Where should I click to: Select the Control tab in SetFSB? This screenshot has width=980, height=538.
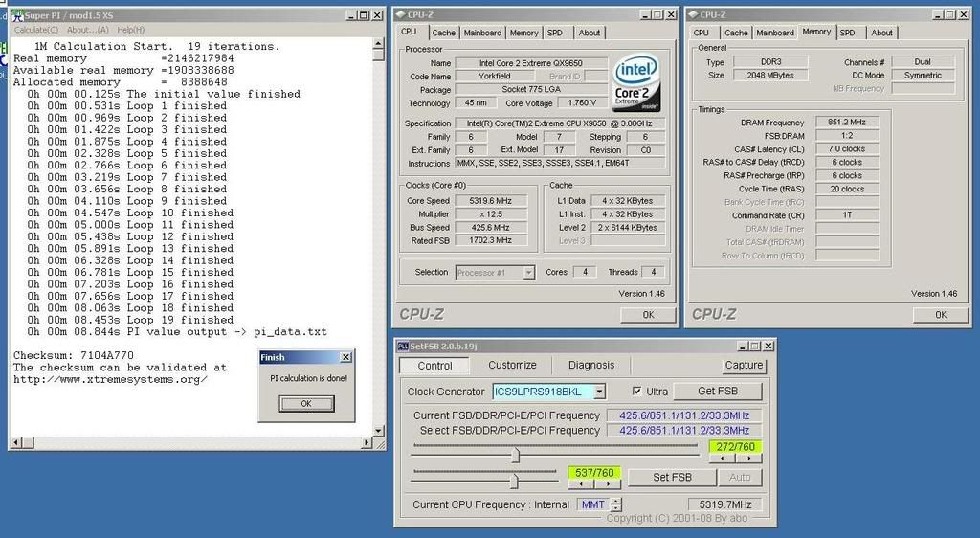[435, 366]
